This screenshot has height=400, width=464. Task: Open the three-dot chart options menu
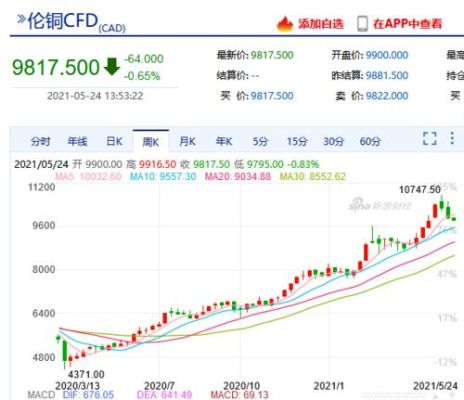452,138
